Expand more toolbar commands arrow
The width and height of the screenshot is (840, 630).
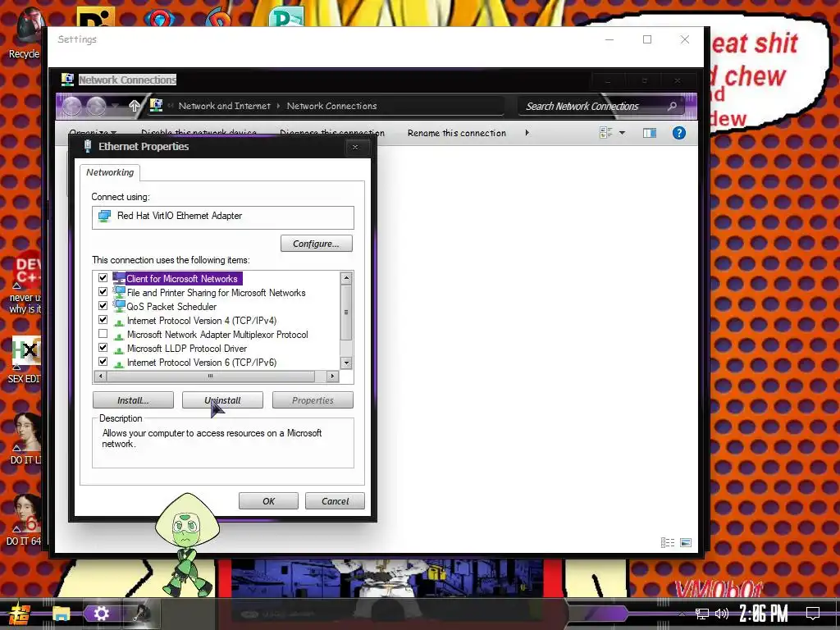[527, 133]
